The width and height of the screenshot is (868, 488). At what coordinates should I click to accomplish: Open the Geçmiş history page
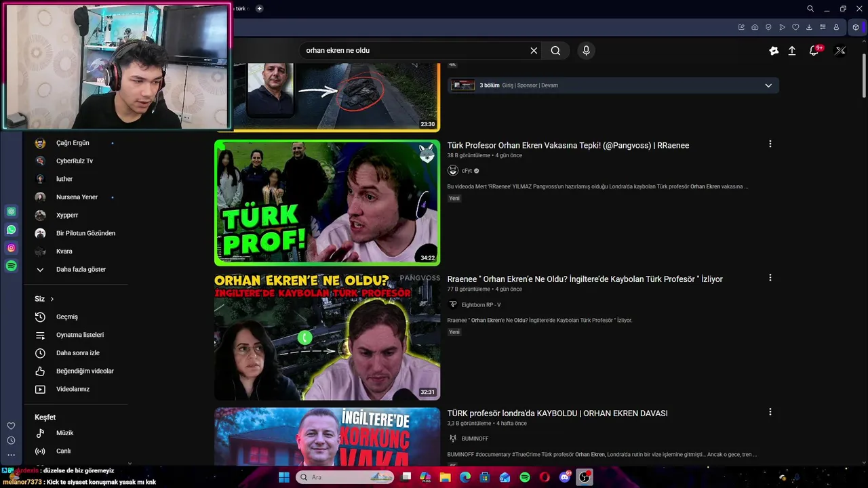tap(67, 317)
